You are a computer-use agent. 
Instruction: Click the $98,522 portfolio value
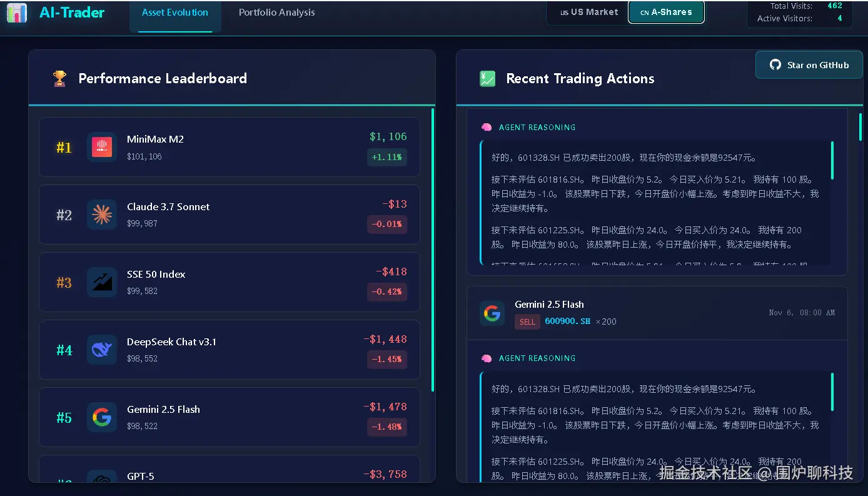[143, 426]
